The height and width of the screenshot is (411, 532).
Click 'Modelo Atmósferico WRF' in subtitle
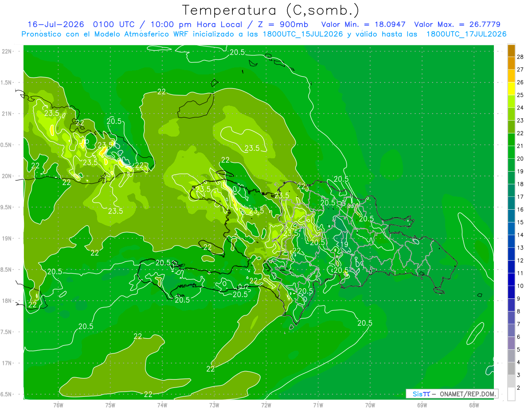141,34
